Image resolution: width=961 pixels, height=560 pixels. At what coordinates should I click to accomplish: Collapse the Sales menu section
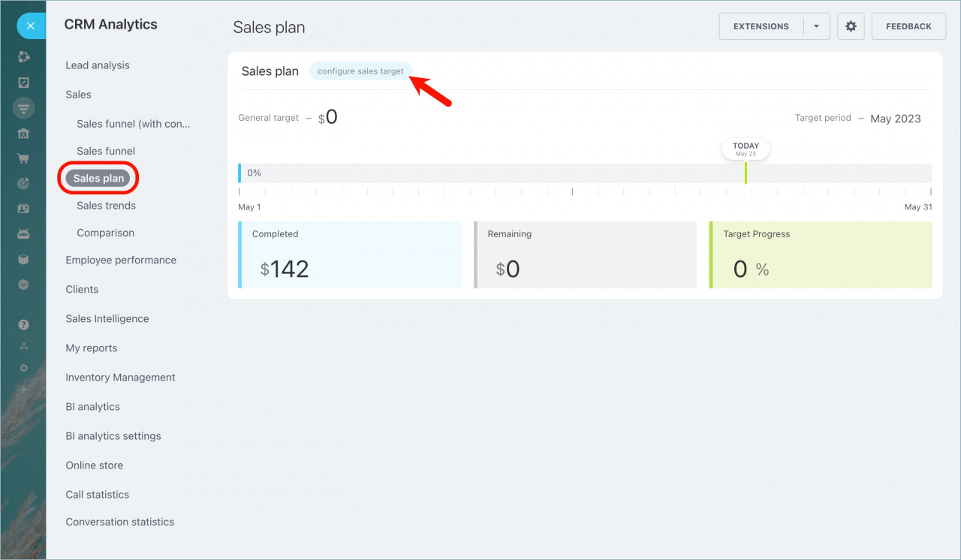78,95
